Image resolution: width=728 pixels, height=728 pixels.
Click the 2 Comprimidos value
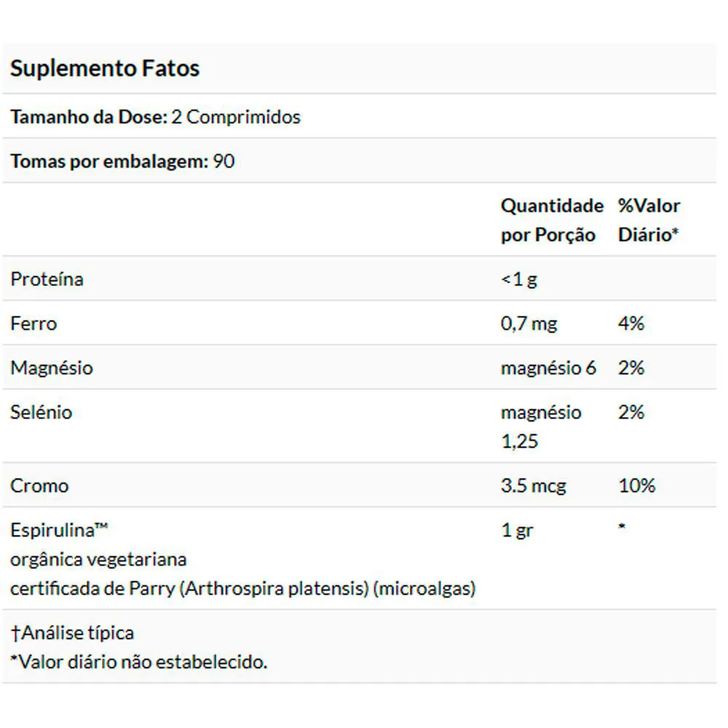[x=236, y=117]
